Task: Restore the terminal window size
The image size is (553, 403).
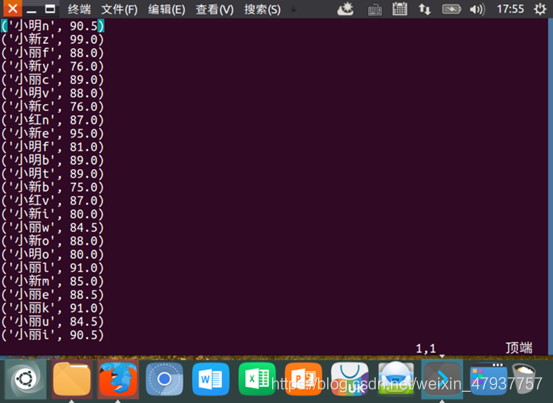Action: tap(50, 9)
